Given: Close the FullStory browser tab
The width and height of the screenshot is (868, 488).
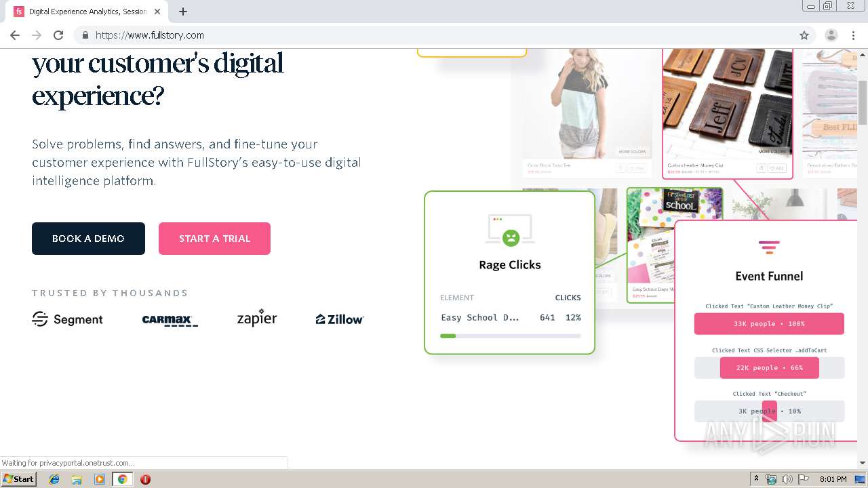Looking at the screenshot, I should (157, 12).
